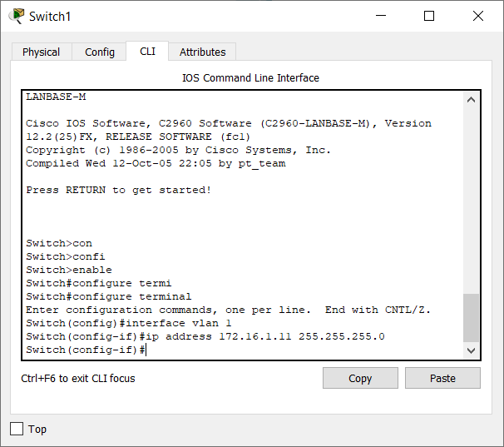Click the empty scrollbar track above thumb
This screenshot has height=447, width=504.
(x=472, y=200)
